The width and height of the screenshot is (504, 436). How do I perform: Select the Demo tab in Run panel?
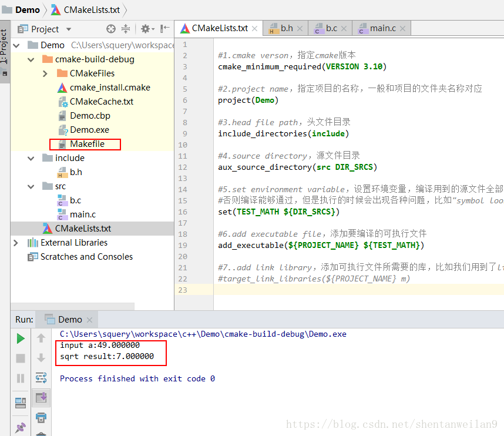point(68,320)
